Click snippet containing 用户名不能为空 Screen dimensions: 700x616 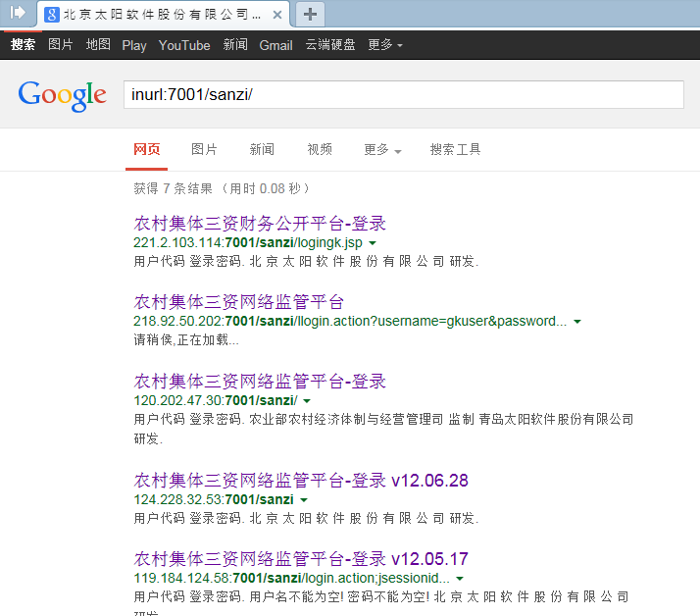coord(381,604)
